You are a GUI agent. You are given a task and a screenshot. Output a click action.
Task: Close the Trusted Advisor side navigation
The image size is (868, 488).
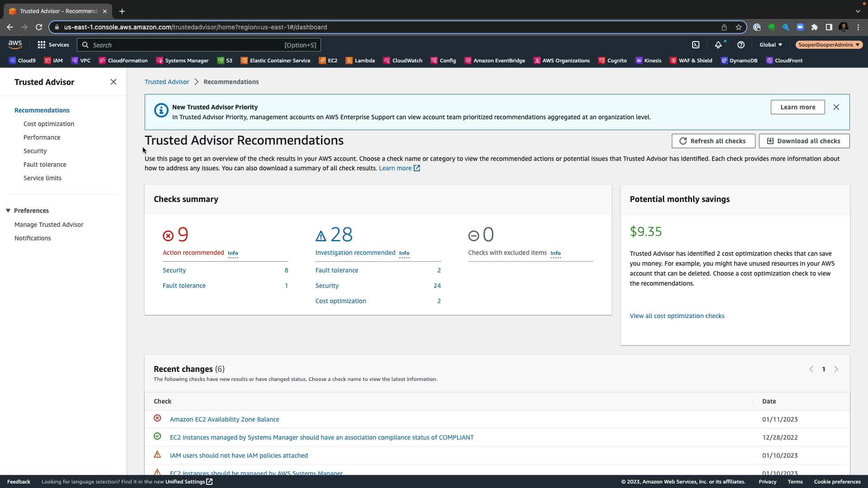point(113,82)
